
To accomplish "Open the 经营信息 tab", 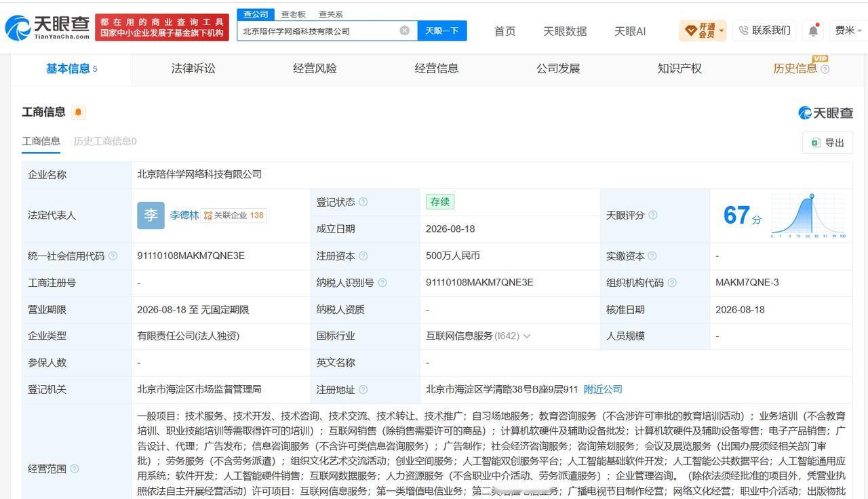I will 437,68.
